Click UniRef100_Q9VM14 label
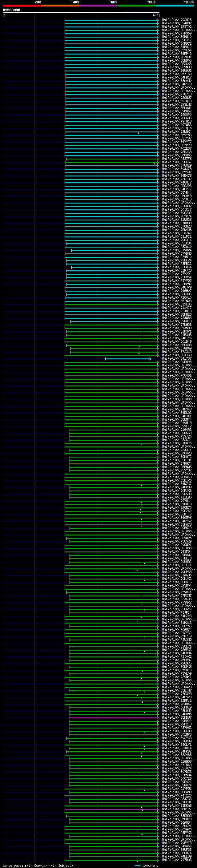197x868 pixels. [x=177, y=501]
